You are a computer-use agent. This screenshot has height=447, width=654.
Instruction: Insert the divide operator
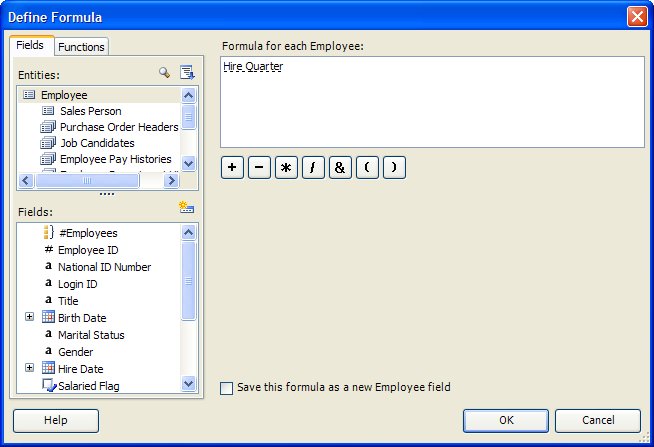coord(313,168)
